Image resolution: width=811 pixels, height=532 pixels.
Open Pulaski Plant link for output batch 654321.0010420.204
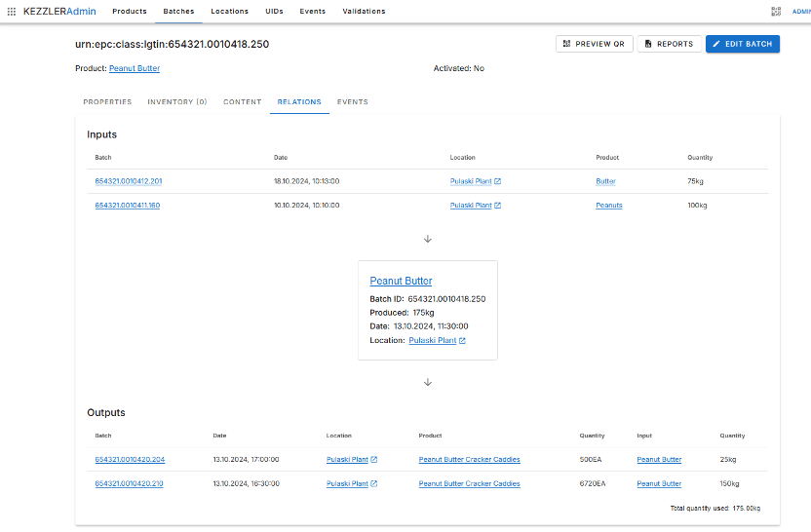click(352, 459)
